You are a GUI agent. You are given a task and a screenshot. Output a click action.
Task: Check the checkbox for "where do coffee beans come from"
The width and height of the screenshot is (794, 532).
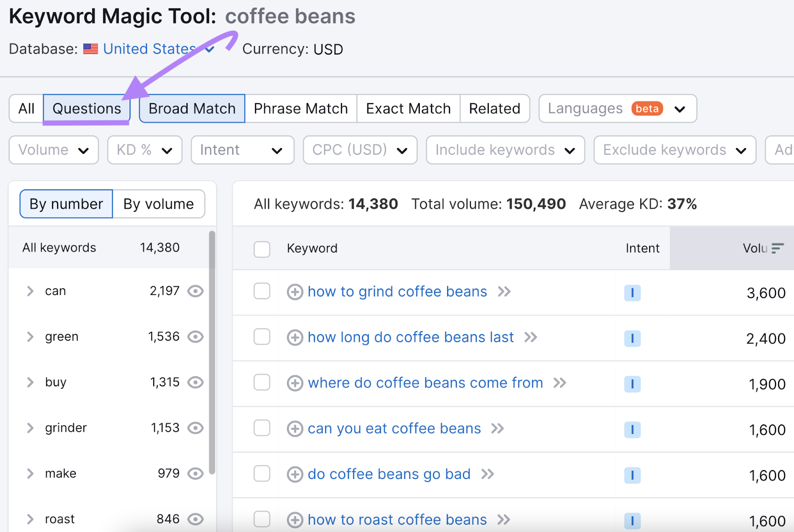[262, 382]
